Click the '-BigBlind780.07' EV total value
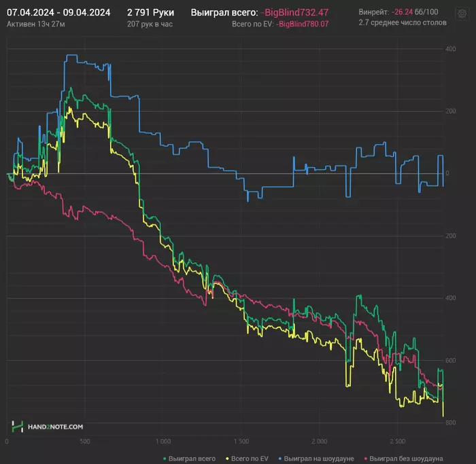 pyautogui.click(x=302, y=24)
